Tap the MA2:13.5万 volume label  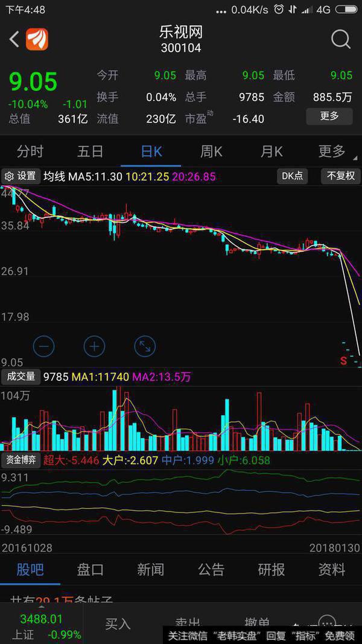pyautogui.click(x=161, y=377)
